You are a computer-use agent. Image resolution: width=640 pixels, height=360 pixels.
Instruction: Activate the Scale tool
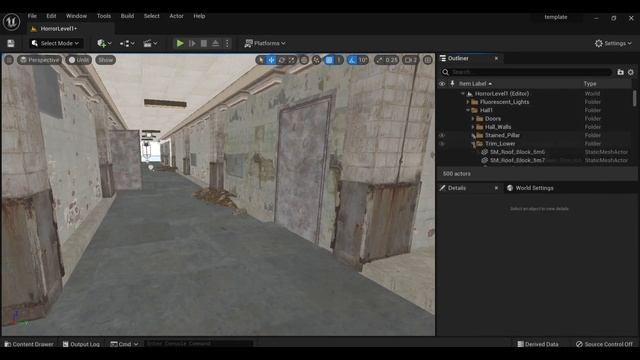pyautogui.click(x=292, y=60)
